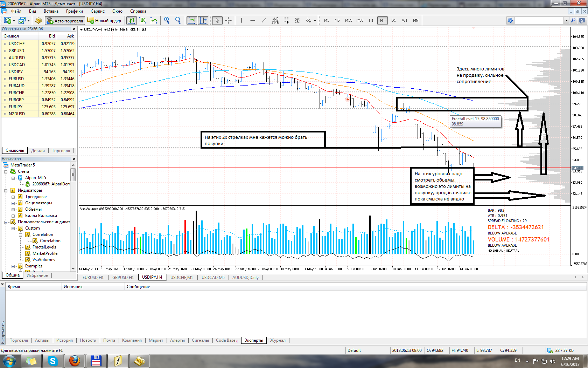The image size is (588, 368).
Task: Toggle chart auto-scroll icon
Action: point(192,20)
